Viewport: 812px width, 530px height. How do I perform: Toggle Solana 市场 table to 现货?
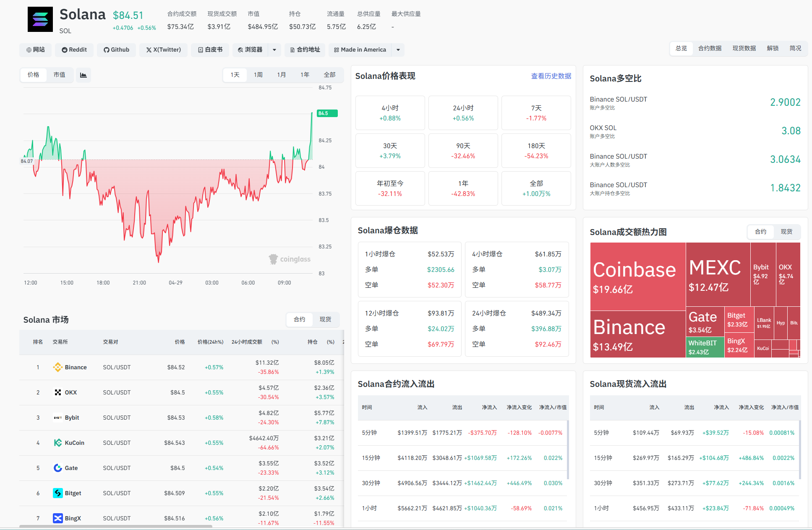pyautogui.click(x=325, y=319)
